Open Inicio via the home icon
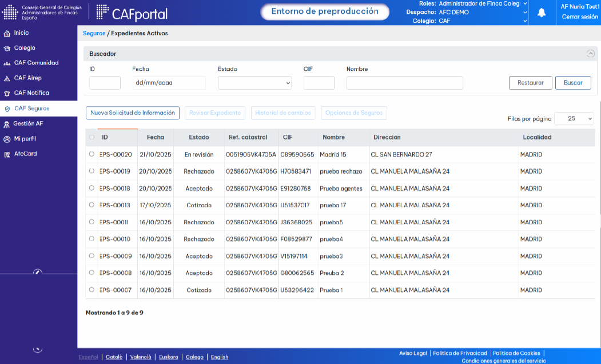601x364 pixels. coord(7,34)
